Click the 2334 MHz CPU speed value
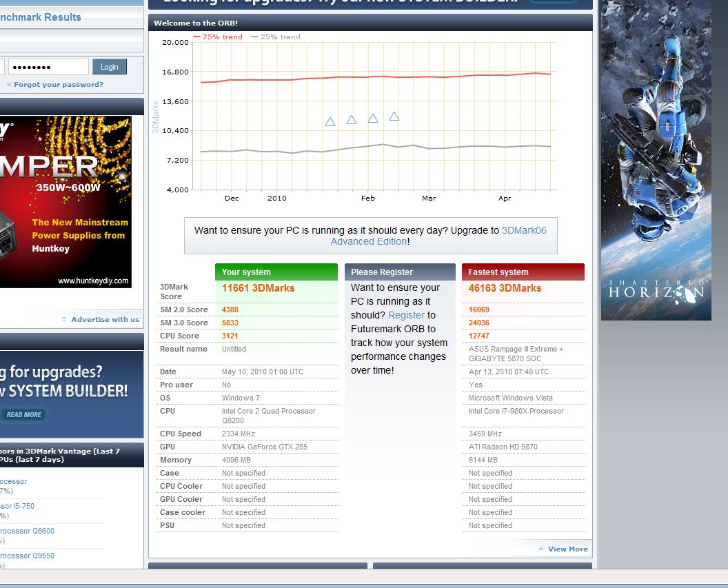 tap(238, 434)
